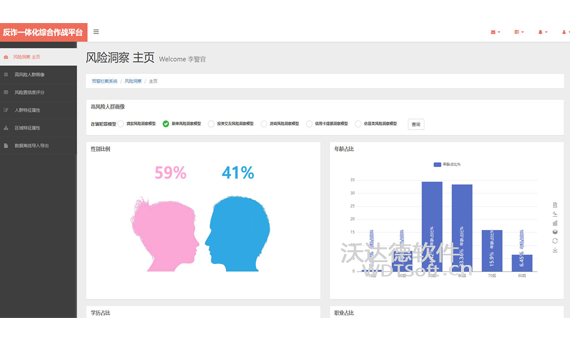570x360 pixels.
Task: Switch chart to bar type icon
Action: point(555,223)
